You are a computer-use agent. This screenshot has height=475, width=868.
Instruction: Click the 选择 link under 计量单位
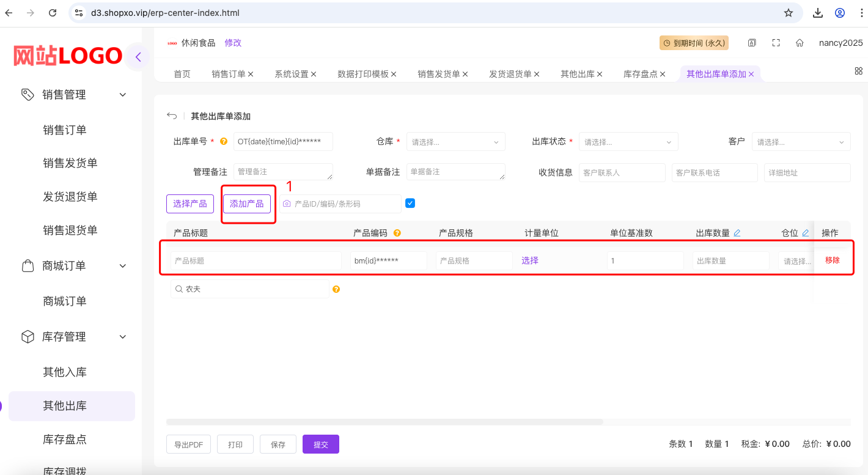(530, 260)
